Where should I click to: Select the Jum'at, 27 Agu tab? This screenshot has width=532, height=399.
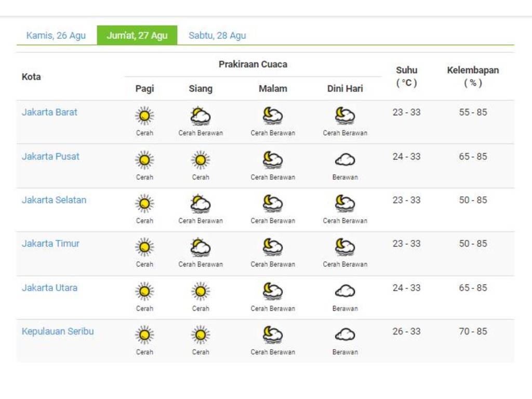point(137,35)
